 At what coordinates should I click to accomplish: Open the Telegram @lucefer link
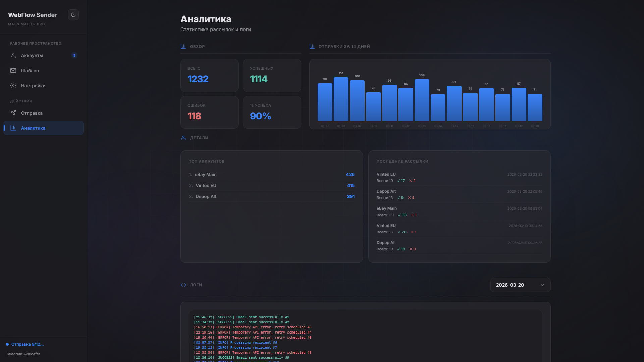tap(23, 354)
